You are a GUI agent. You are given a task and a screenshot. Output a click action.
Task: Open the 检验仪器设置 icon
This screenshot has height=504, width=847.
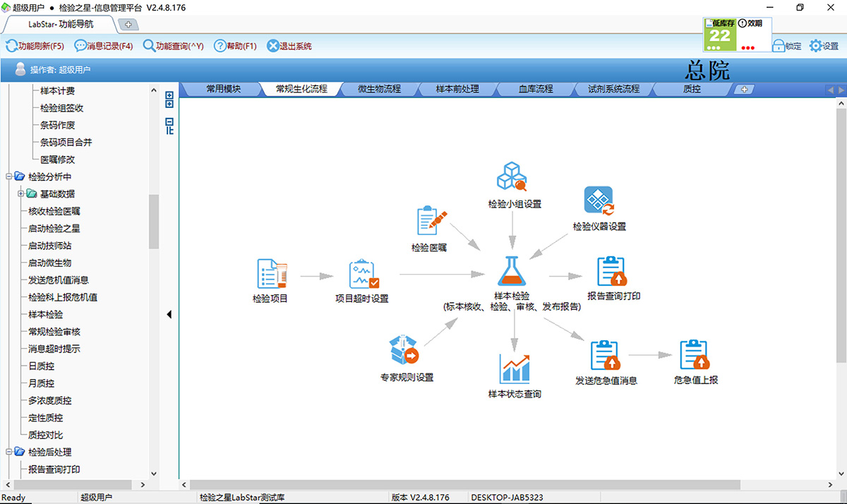599,200
